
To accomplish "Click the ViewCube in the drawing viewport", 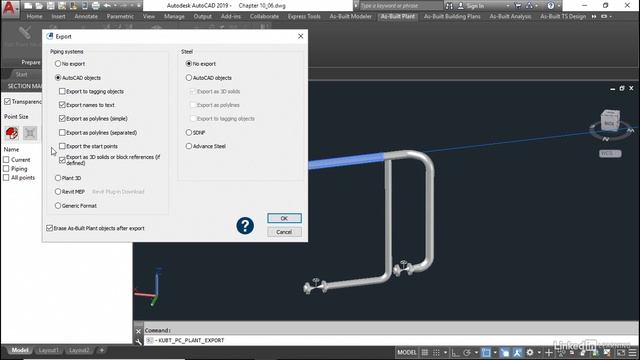I will 610,121.
